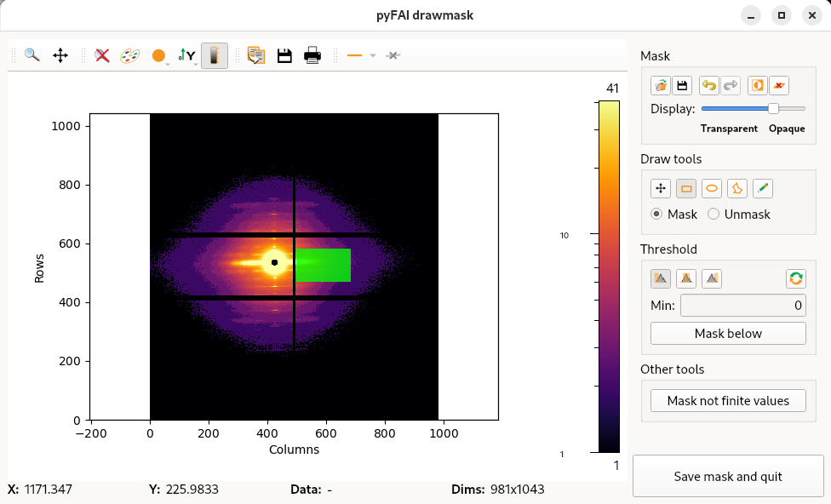Screen dimensions: 831x504
Task: Open the colormap palette dialog
Action: pos(129,55)
